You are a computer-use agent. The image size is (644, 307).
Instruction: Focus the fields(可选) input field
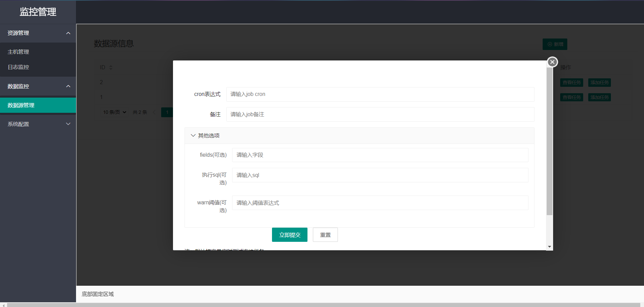tap(380, 155)
